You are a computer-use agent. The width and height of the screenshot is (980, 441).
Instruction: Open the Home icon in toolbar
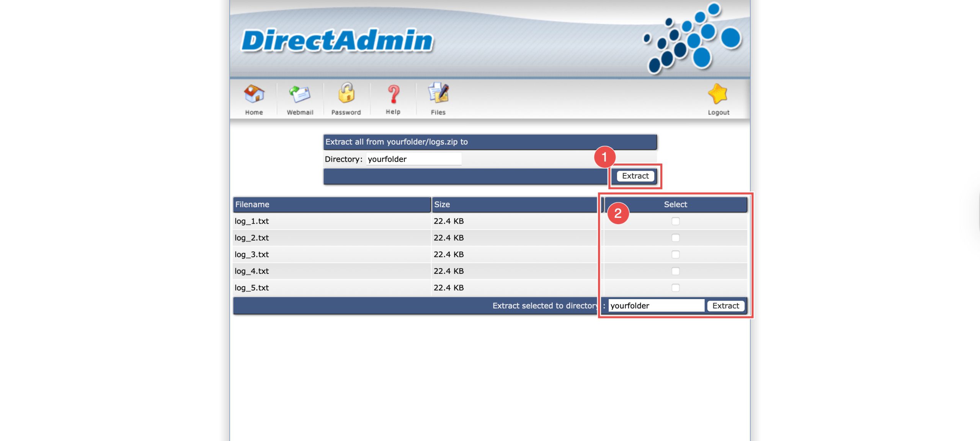click(254, 94)
